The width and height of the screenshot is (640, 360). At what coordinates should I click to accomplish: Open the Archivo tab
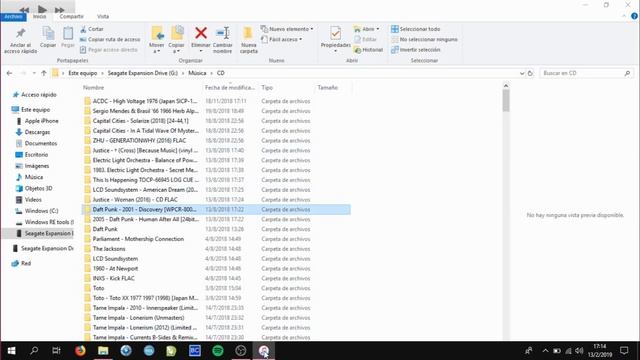[x=13, y=17]
